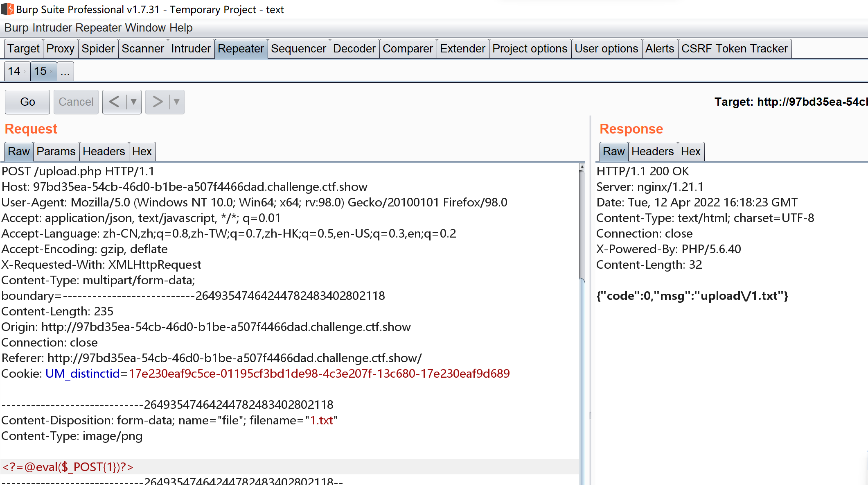This screenshot has height=485, width=868.
Task: Click the back history arrow button
Action: 115,102
